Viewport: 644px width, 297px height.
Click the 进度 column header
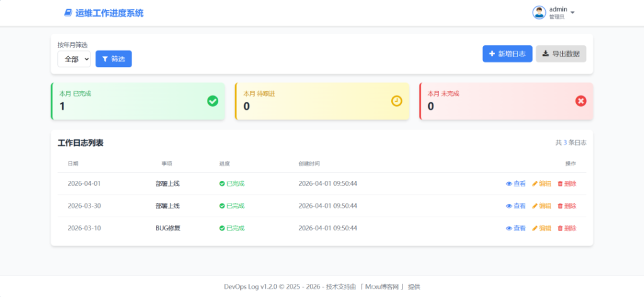coord(225,164)
